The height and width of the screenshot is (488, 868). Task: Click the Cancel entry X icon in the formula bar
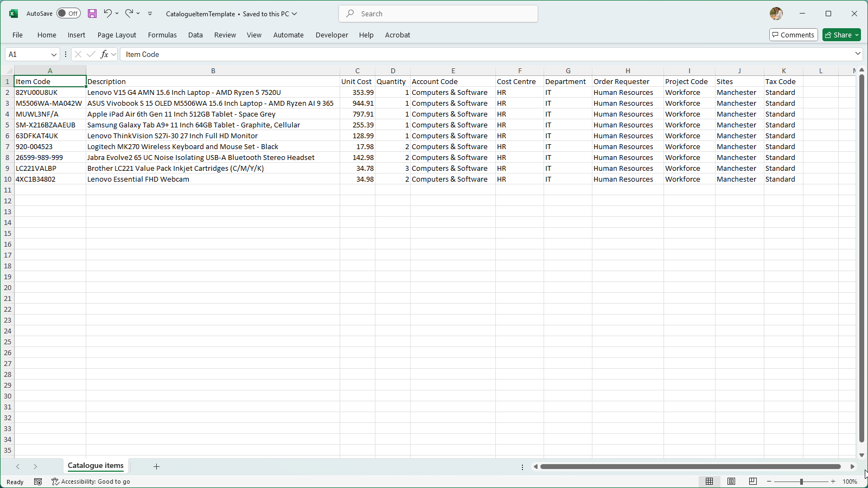click(78, 54)
